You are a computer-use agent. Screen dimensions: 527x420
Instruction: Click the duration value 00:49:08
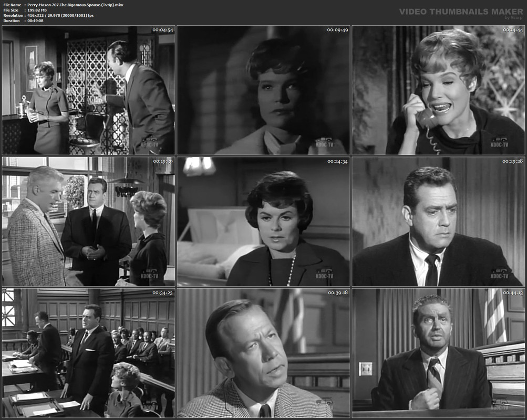pyautogui.click(x=35, y=21)
